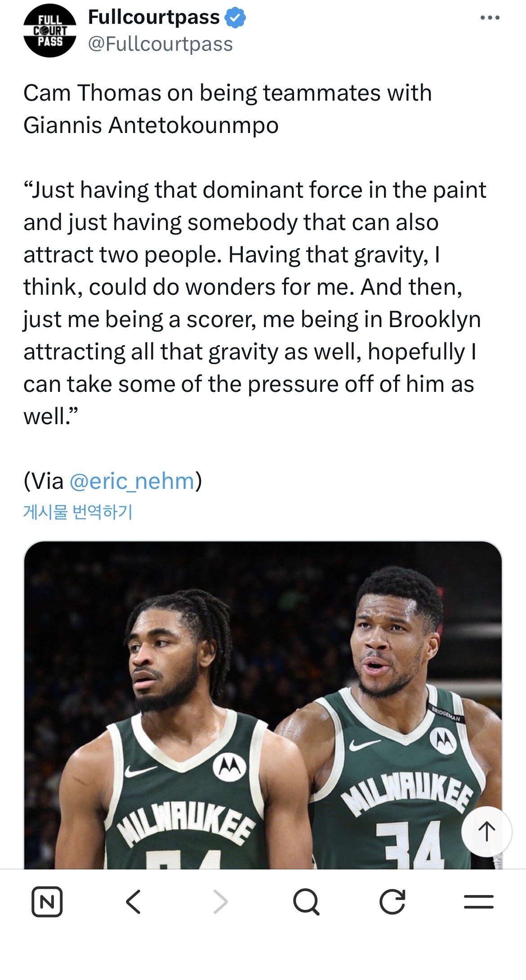Open search with the magnifier icon

[306, 901]
